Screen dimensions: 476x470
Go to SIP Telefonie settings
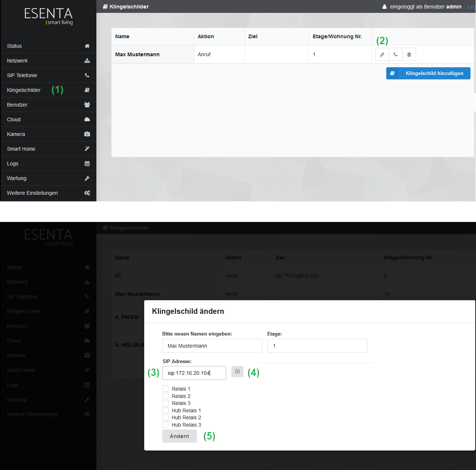coord(49,75)
